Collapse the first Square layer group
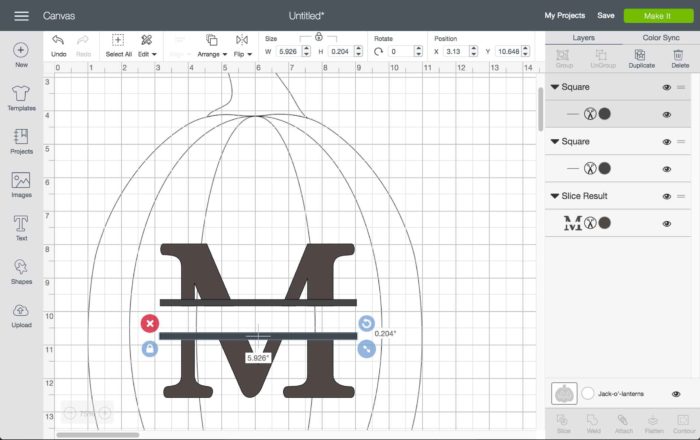The width and height of the screenshot is (700, 440). [554, 87]
